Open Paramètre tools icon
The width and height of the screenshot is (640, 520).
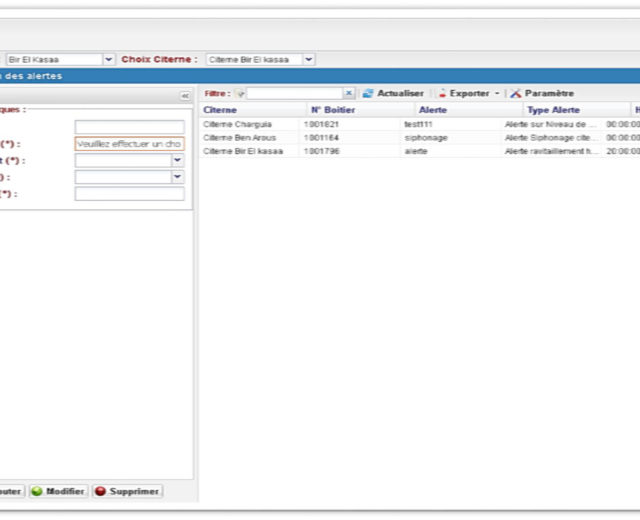[x=516, y=93]
